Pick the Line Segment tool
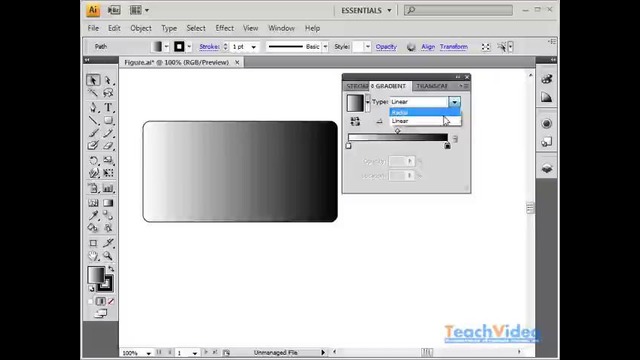This screenshot has height=360, width=640. (93, 120)
